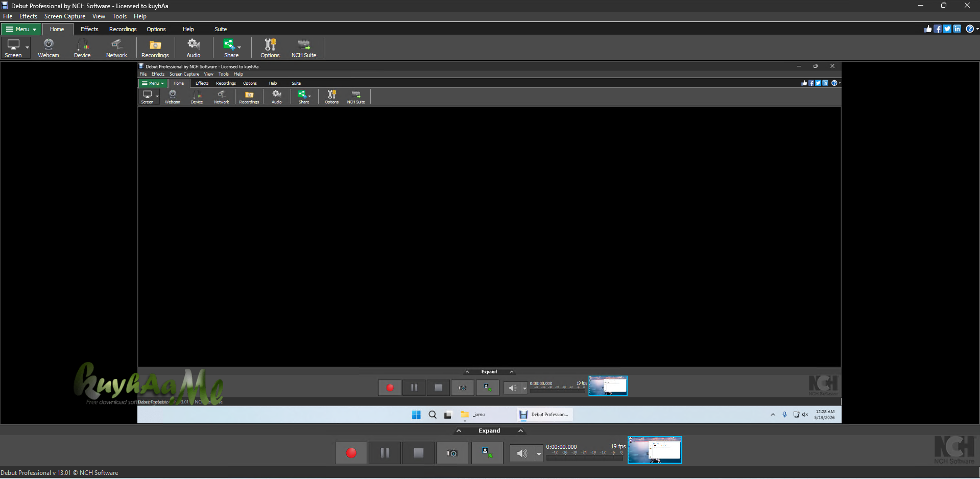
Task: Switch to Webcam recording source
Action: 49,48
